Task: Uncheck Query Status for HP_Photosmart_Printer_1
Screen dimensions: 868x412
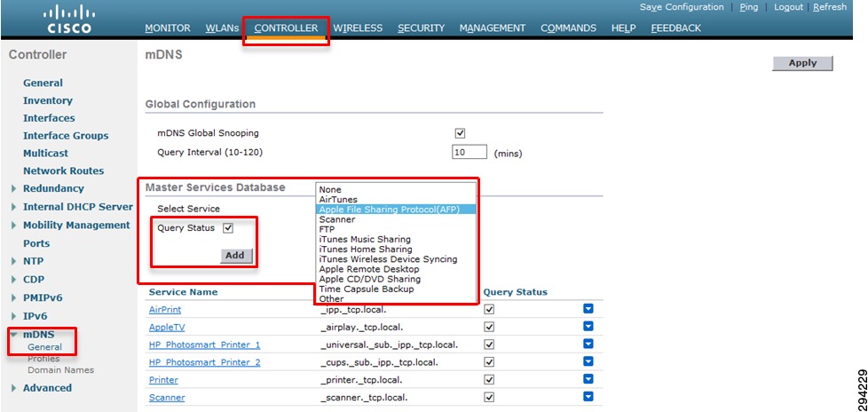Action: click(489, 345)
